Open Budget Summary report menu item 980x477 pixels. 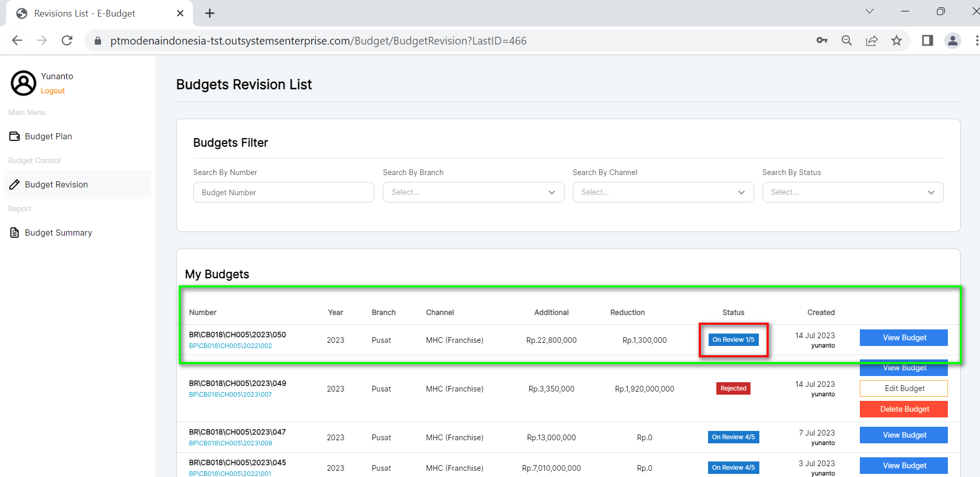click(x=58, y=233)
